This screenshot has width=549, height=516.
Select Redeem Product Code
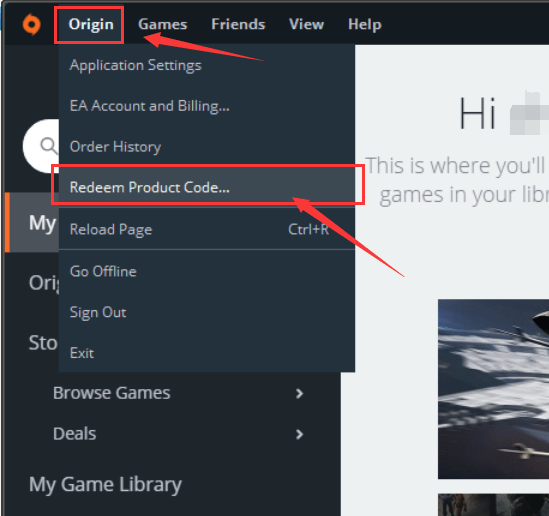(207, 187)
